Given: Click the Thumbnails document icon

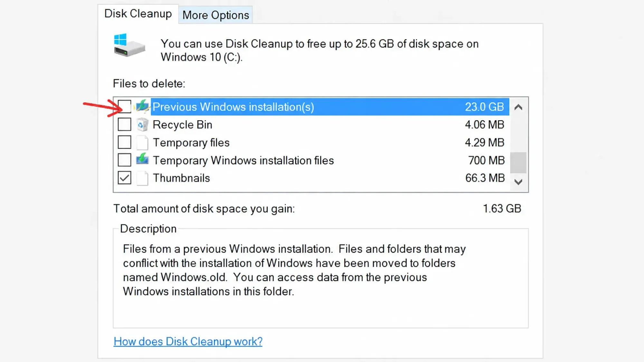Looking at the screenshot, I should 142,178.
